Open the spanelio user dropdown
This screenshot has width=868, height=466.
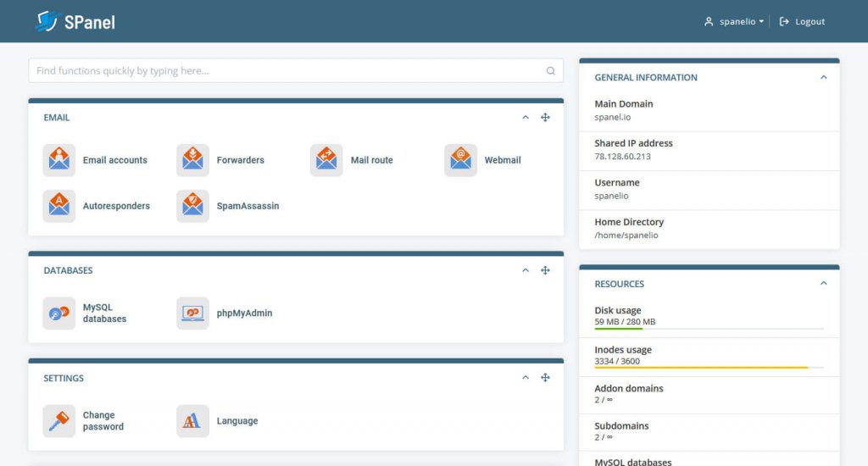pos(734,21)
